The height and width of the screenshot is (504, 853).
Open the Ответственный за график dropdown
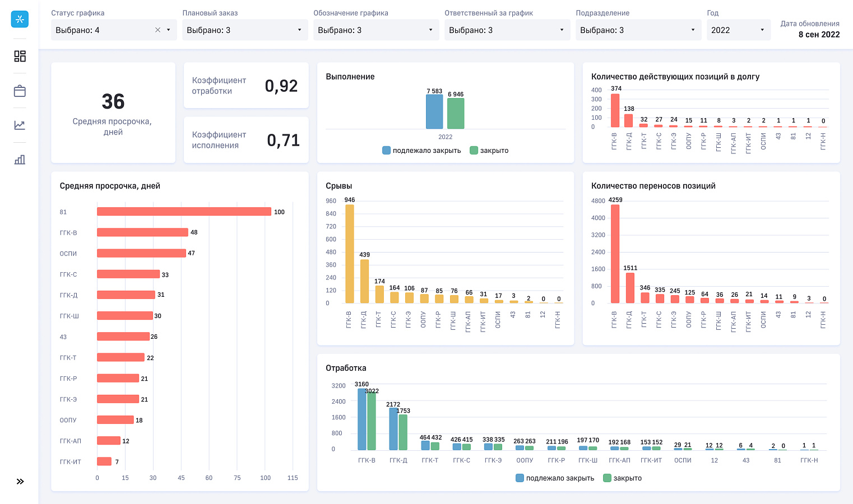(507, 30)
